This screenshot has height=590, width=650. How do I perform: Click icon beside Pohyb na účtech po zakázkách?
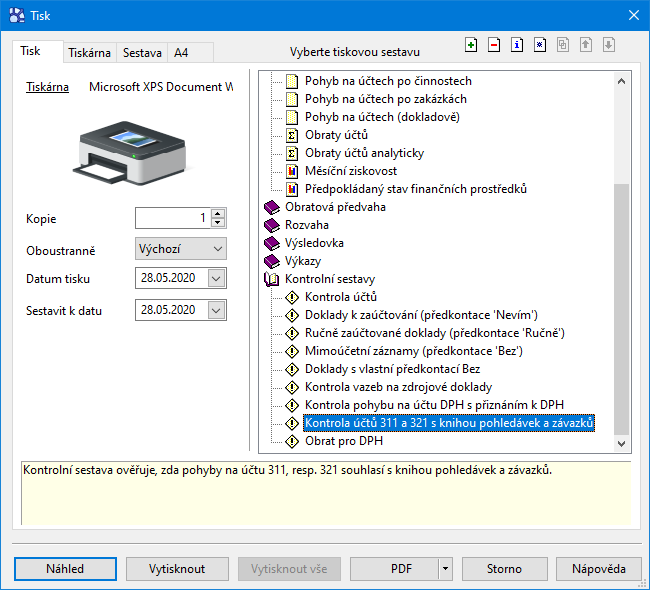[x=292, y=100]
